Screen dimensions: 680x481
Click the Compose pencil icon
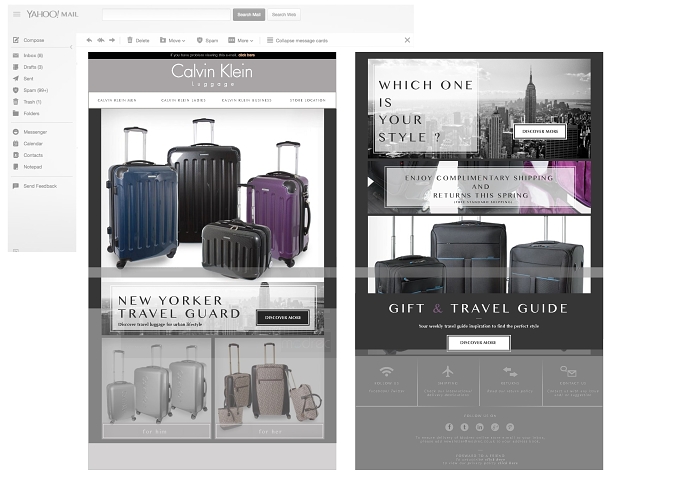[16, 40]
